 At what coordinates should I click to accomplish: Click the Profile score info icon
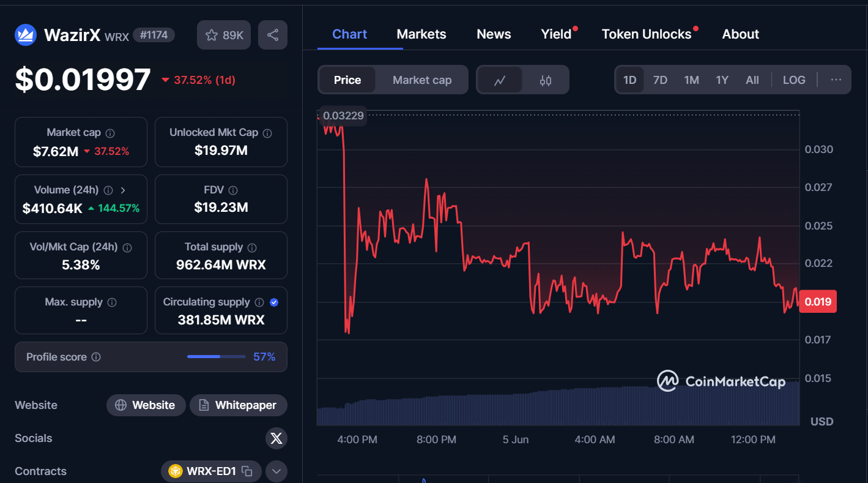96,357
